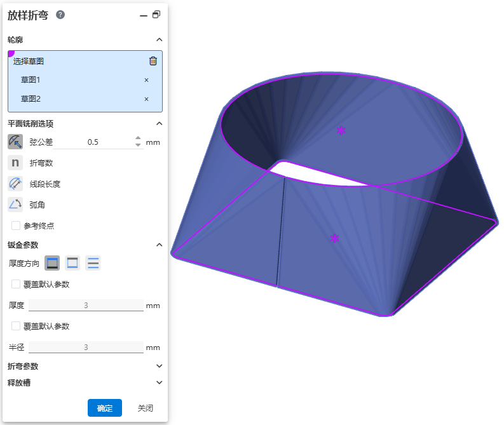Remove 草图2 from the selection list

tap(146, 99)
